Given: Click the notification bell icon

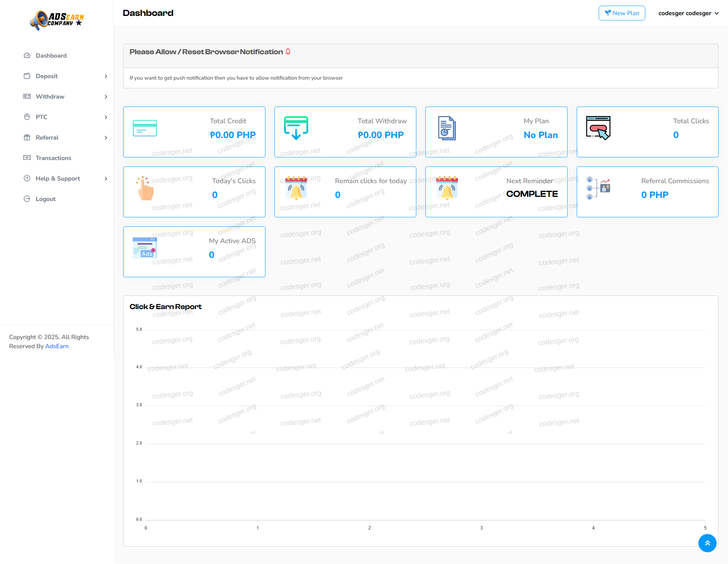Looking at the screenshot, I should (x=288, y=52).
